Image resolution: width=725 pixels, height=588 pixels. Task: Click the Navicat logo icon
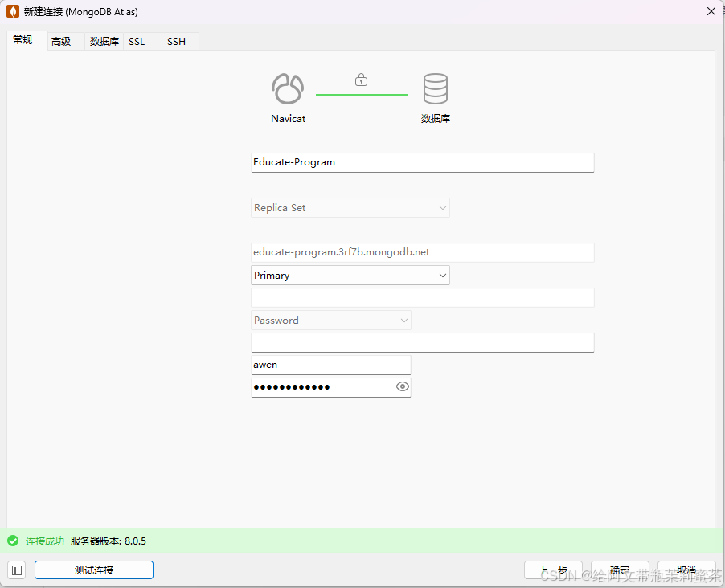point(288,88)
